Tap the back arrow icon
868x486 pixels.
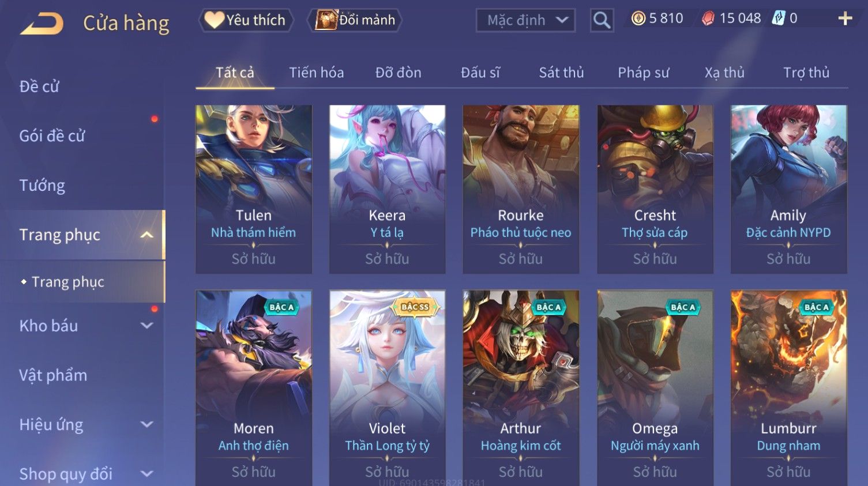click(x=42, y=24)
